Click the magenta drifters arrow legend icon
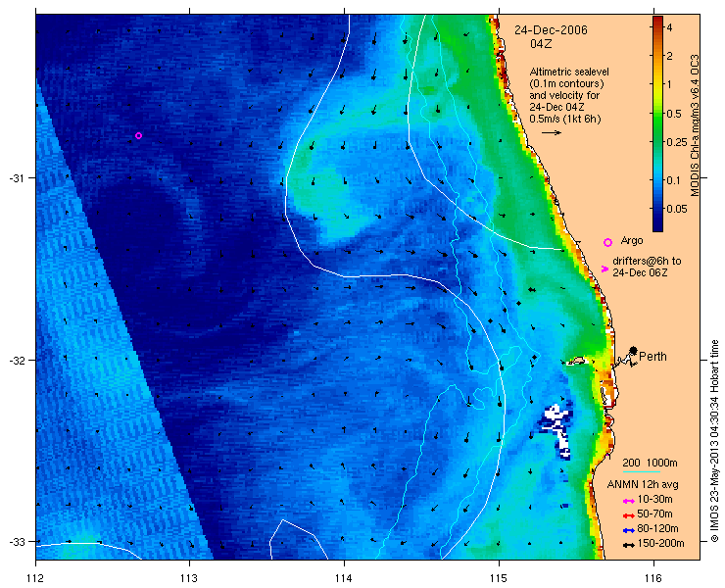This screenshot has width=725, height=588. point(604,269)
